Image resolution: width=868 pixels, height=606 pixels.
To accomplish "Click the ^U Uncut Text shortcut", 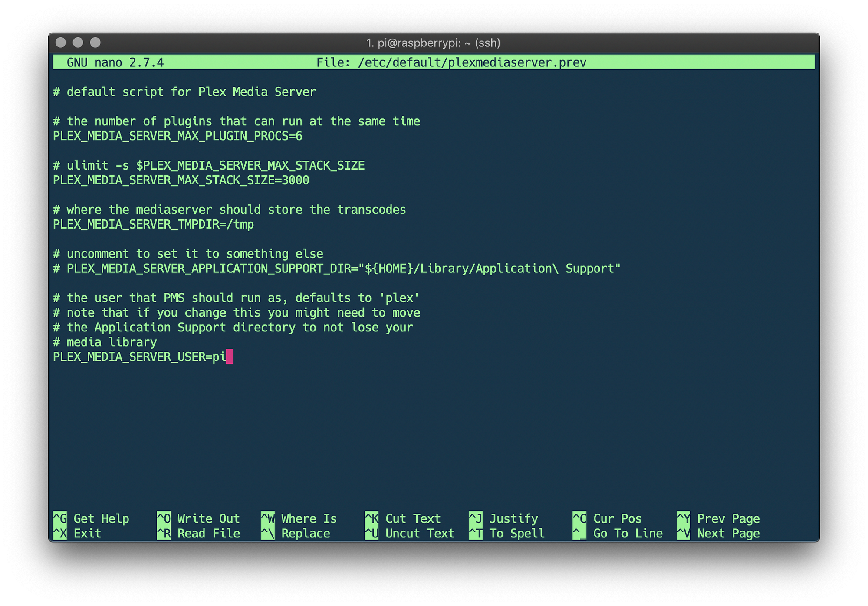I will 409,533.
